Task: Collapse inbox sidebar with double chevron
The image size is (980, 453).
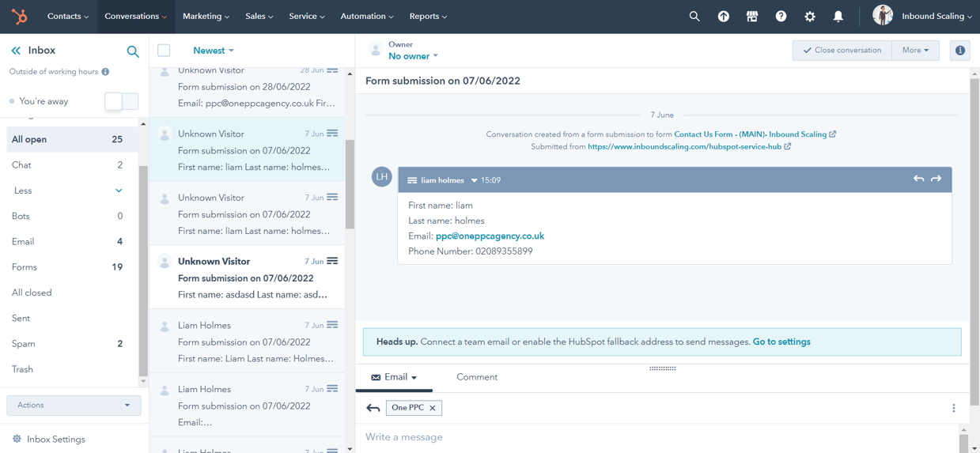Action: point(16,51)
